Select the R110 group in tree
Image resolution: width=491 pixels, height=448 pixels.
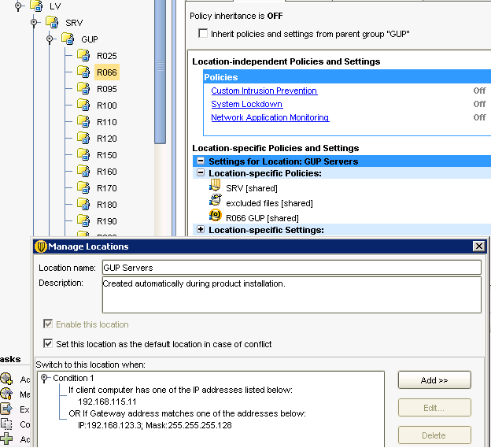107,122
